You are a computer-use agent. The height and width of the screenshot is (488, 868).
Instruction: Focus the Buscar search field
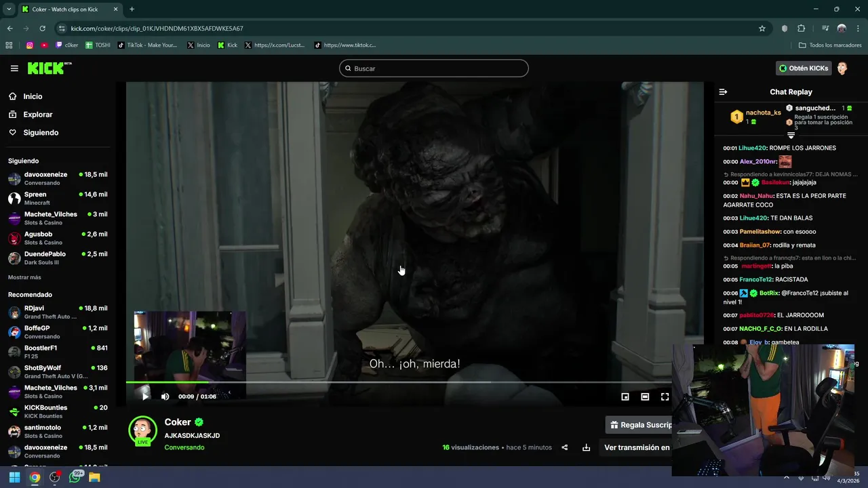pyautogui.click(x=433, y=68)
